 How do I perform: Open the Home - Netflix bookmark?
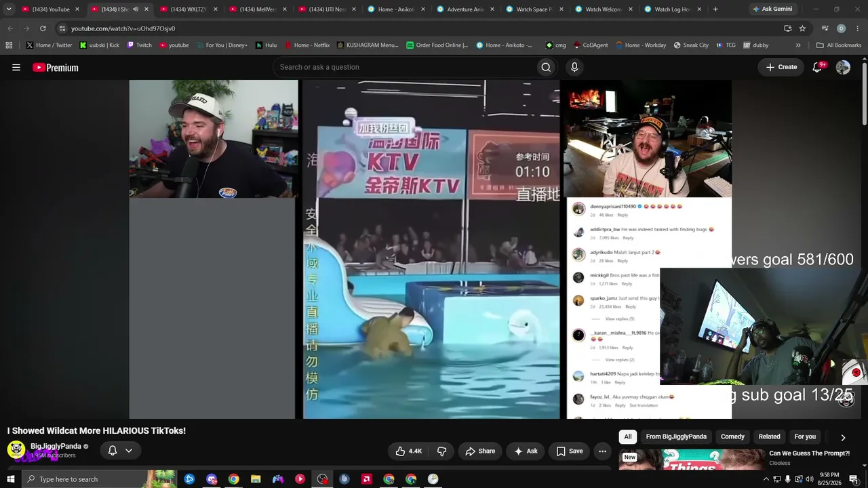coord(307,45)
